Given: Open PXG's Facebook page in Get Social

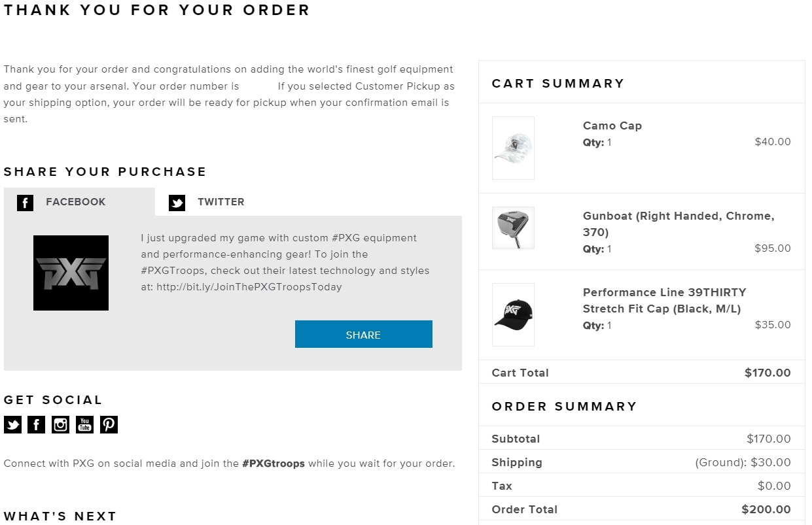Looking at the screenshot, I should 37,425.
